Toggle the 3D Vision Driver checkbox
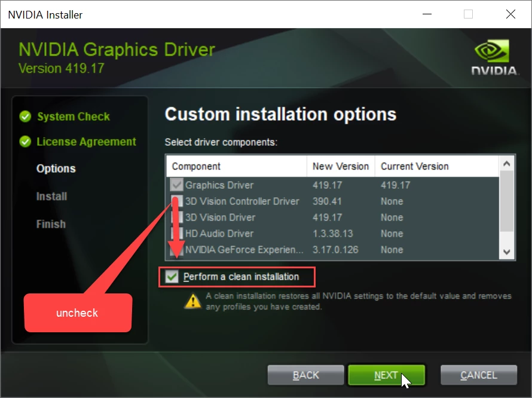This screenshot has height=398, width=532. pos(177,217)
